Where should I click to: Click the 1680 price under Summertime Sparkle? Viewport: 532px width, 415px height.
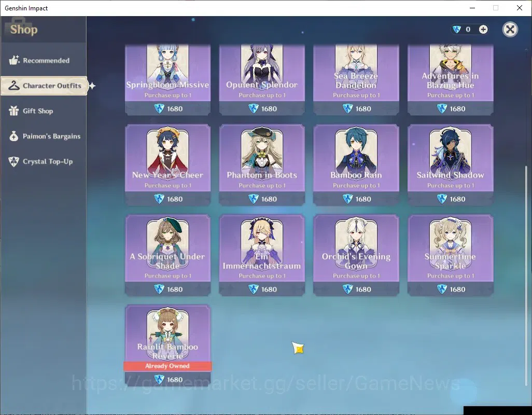pyautogui.click(x=458, y=289)
